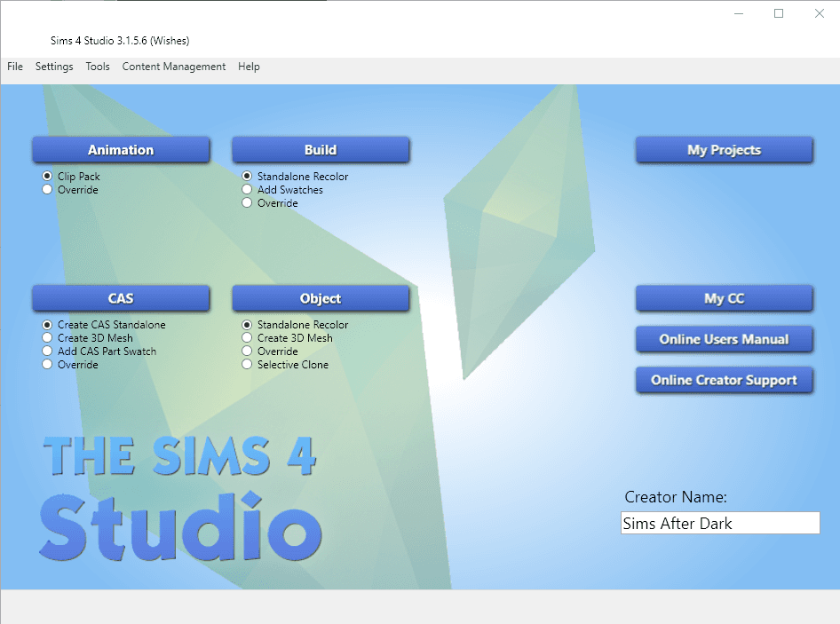Select Add CAS Part Swatch option
This screenshot has width=840, height=624.
(46, 351)
